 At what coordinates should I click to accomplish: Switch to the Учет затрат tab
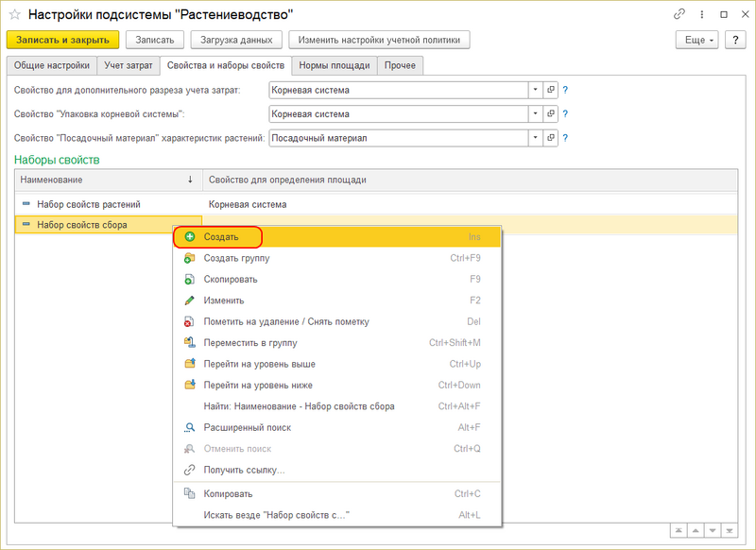point(129,65)
